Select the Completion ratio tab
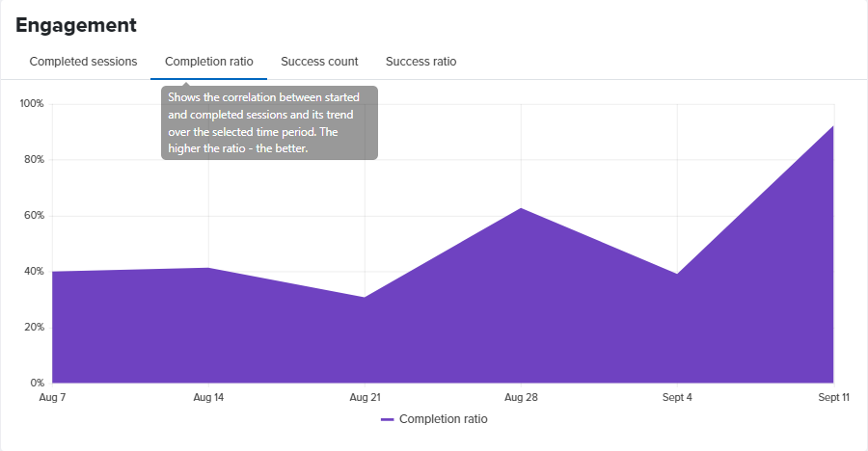 pyautogui.click(x=208, y=62)
